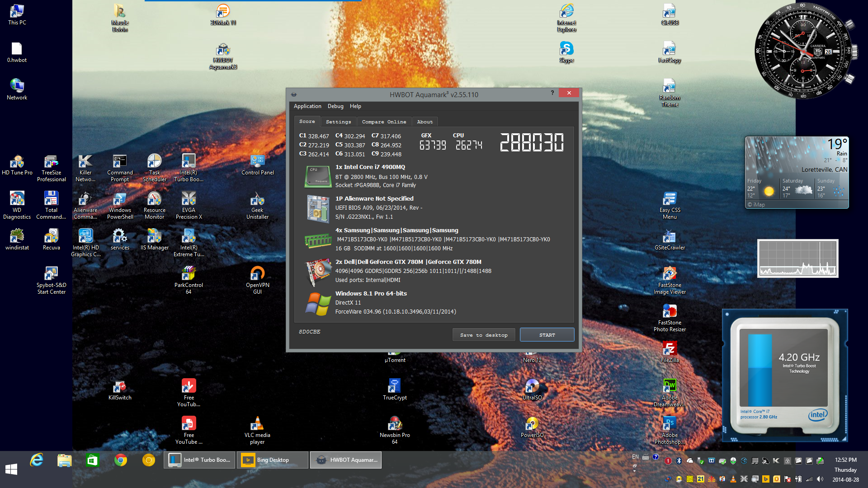Click the CPU usage graph gadget
Viewport: 868px width, 488px height.
point(798,258)
